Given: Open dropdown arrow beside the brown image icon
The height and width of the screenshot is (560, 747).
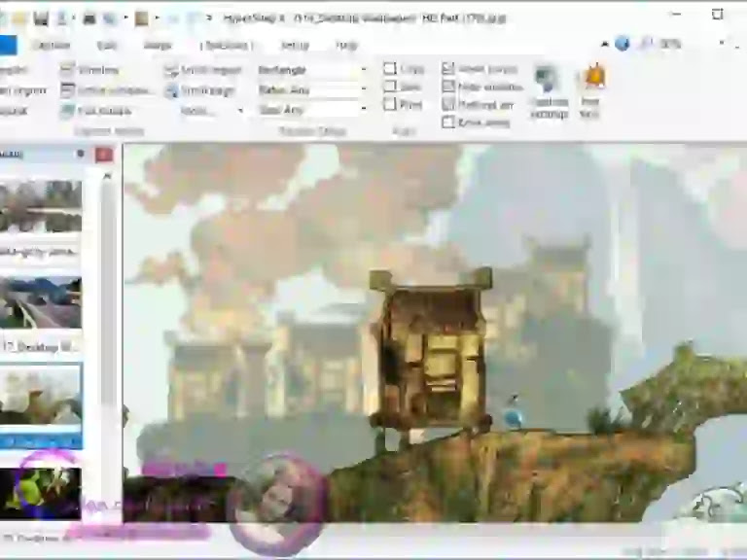Looking at the screenshot, I should (157, 18).
